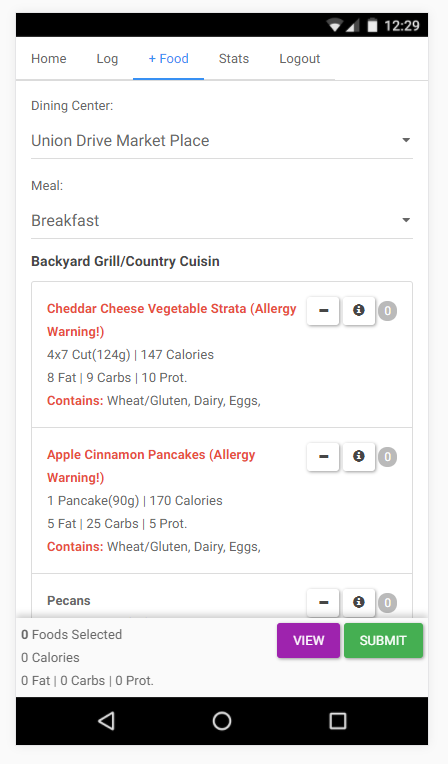This screenshot has width=448, height=764.
Task: Select the Logout tab
Action: (300, 59)
